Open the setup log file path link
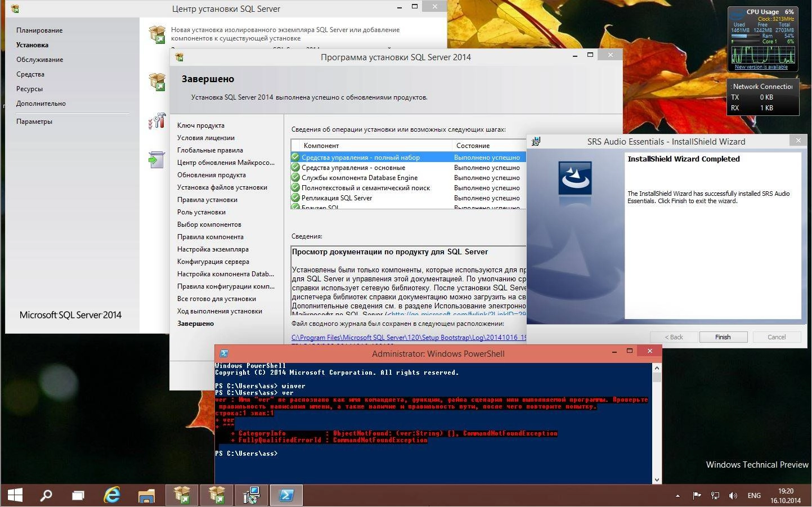Screen dimensions: 812x507 pyautogui.click(x=409, y=338)
